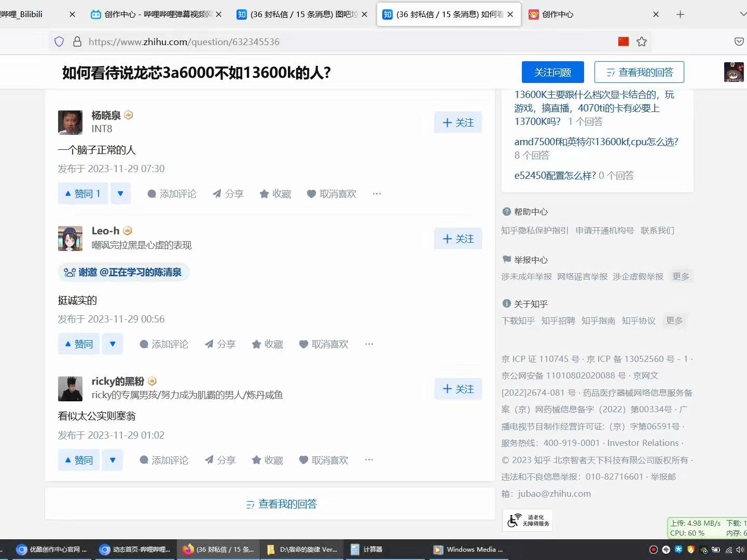Open 杨晓泉's avatar picture
The width and height of the screenshot is (747, 560).
[70, 122]
